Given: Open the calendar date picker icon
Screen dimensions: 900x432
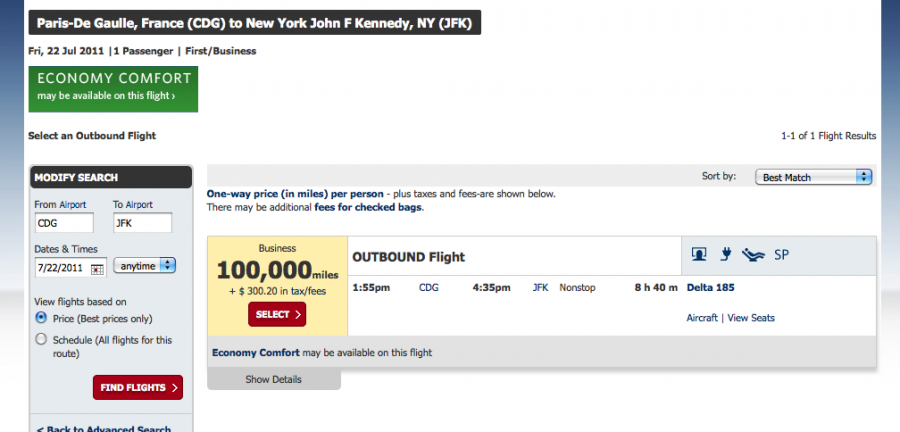Looking at the screenshot, I should pyautogui.click(x=97, y=268).
